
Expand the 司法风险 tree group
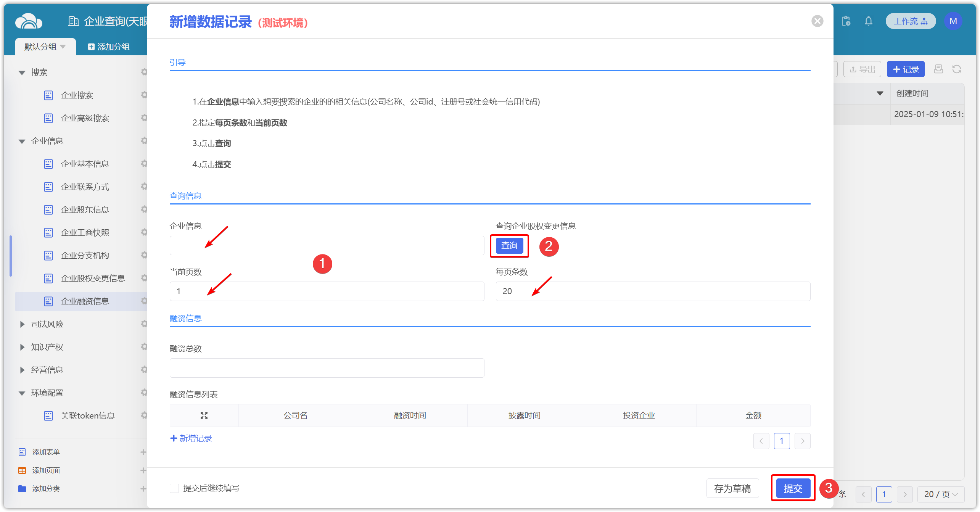pyautogui.click(x=22, y=324)
